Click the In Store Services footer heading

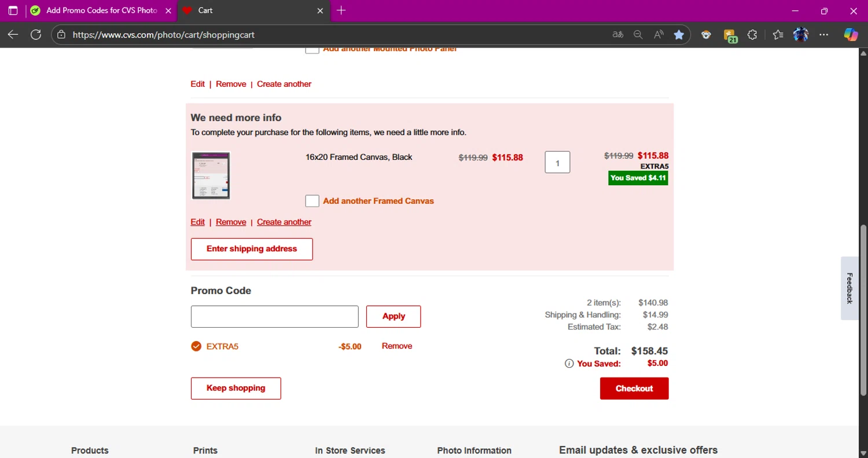350,450
